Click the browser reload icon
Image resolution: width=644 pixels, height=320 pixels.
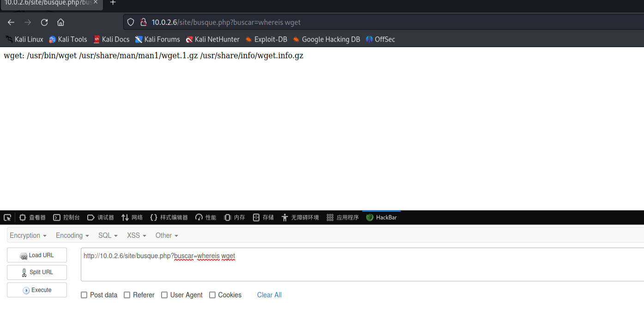point(44,22)
